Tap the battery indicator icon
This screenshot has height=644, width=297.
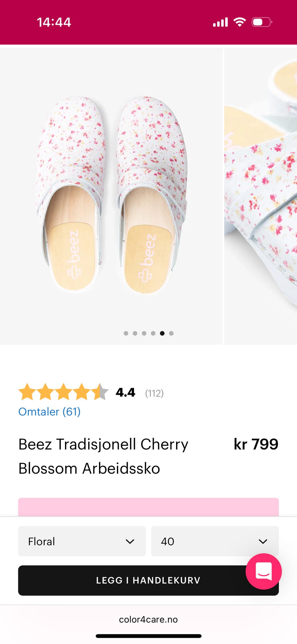tap(262, 22)
